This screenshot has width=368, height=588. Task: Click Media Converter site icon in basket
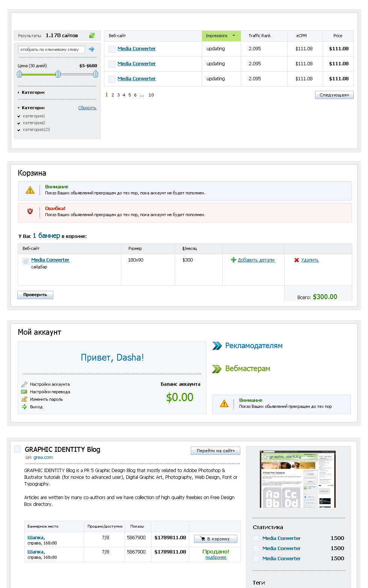pyautogui.click(x=26, y=261)
